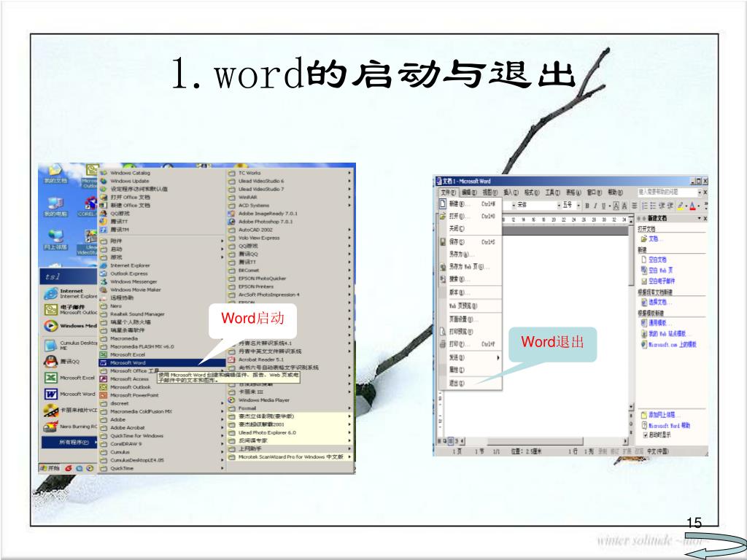Choose 页面设置 in the File menu

point(469,319)
